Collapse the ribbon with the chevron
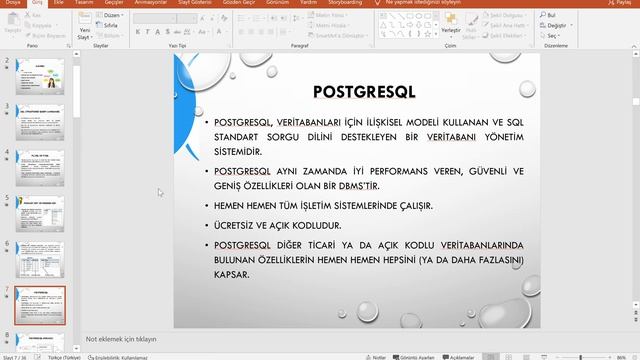The height and width of the screenshot is (360, 640). 634,46
